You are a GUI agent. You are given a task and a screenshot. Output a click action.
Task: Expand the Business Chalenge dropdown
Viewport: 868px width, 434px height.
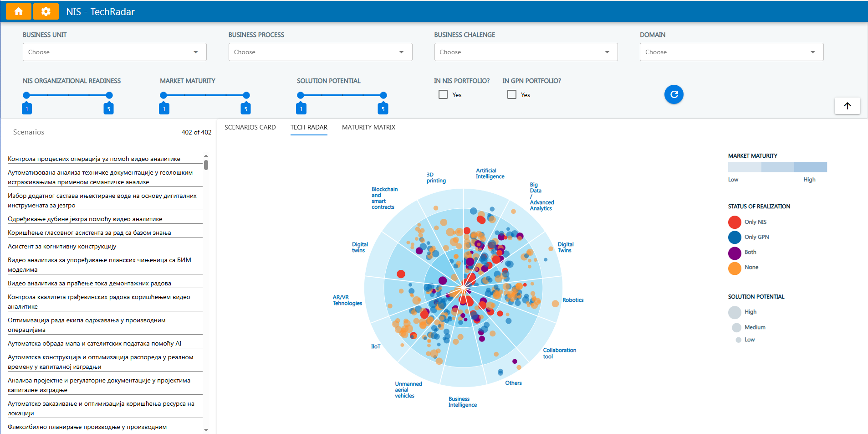pos(526,52)
